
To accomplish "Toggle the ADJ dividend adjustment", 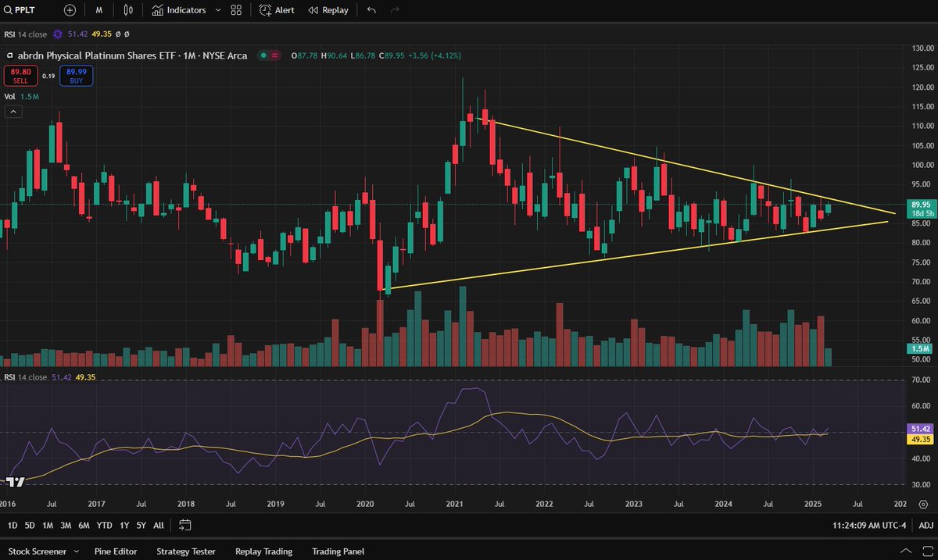I will pyautogui.click(x=925, y=526).
